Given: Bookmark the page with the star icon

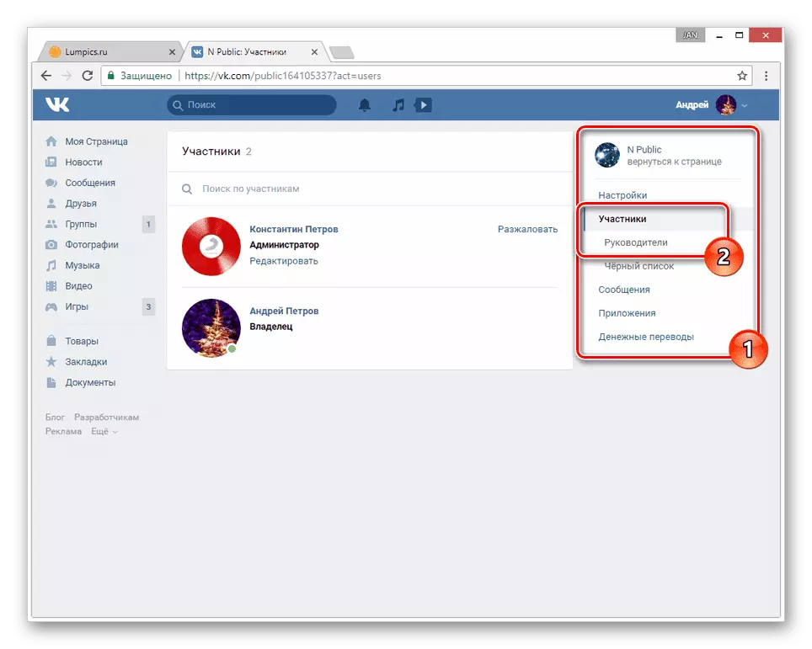Looking at the screenshot, I should pos(742,76).
